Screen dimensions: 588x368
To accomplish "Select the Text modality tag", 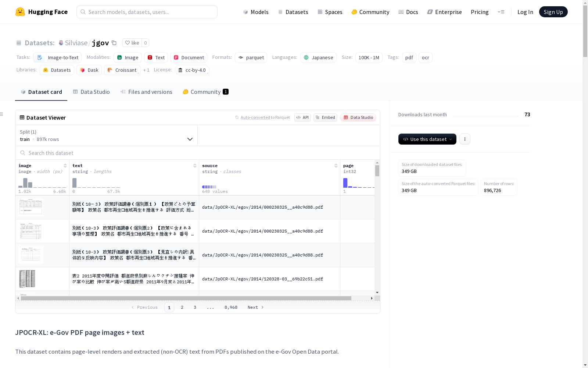I will pos(156,57).
